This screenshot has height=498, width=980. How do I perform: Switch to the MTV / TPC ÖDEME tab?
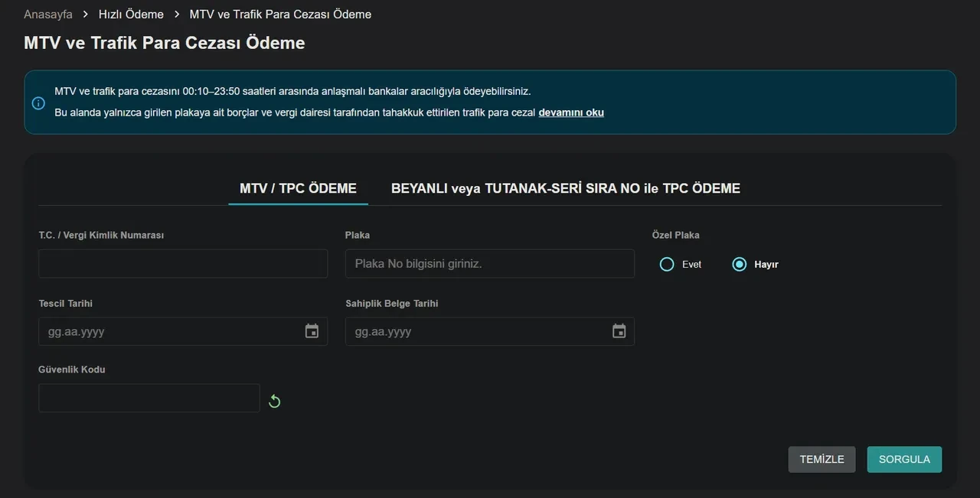(298, 188)
